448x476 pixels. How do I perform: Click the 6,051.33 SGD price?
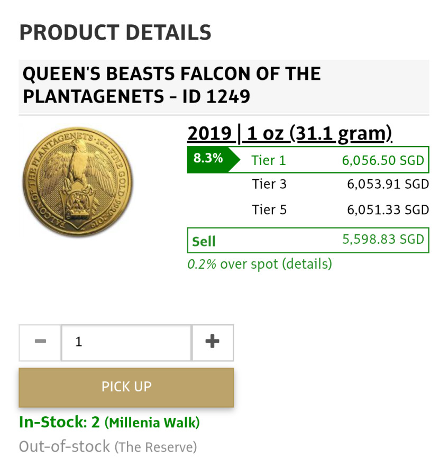pos(388,210)
